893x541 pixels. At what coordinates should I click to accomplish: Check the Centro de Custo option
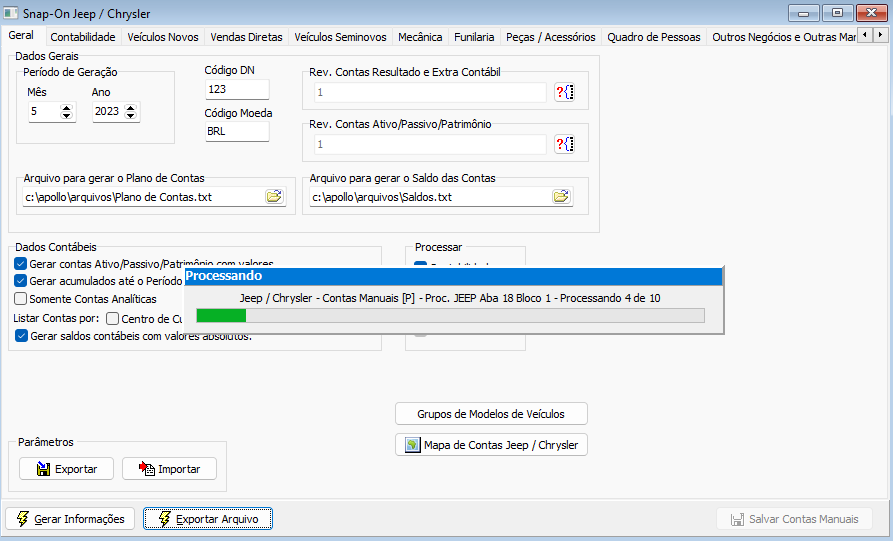pos(113,318)
